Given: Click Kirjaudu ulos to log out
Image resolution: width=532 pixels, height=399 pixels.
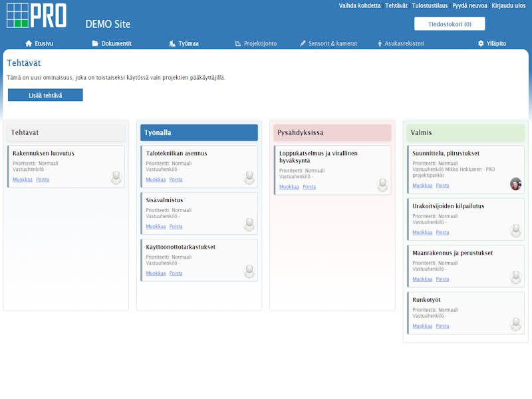Looking at the screenshot, I should coord(508,5).
